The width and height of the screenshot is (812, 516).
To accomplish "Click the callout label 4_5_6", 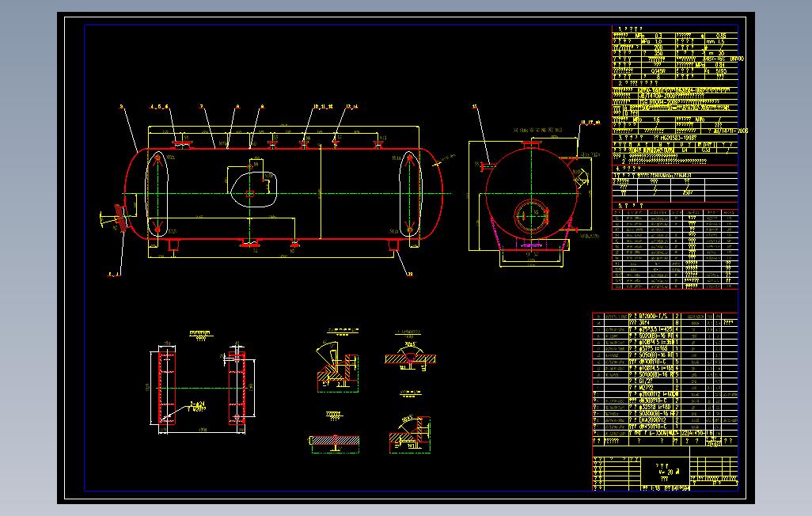I will [159, 107].
